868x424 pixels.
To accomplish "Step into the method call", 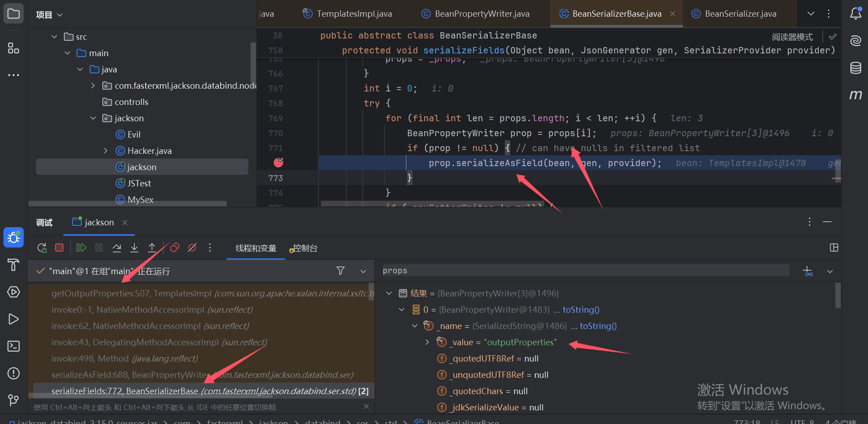I will 134,248.
